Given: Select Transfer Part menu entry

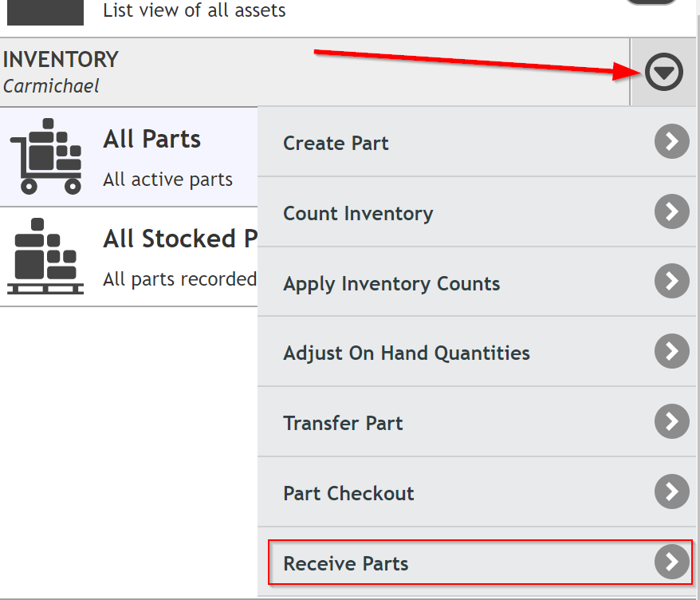Looking at the screenshot, I should tap(476, 422).
